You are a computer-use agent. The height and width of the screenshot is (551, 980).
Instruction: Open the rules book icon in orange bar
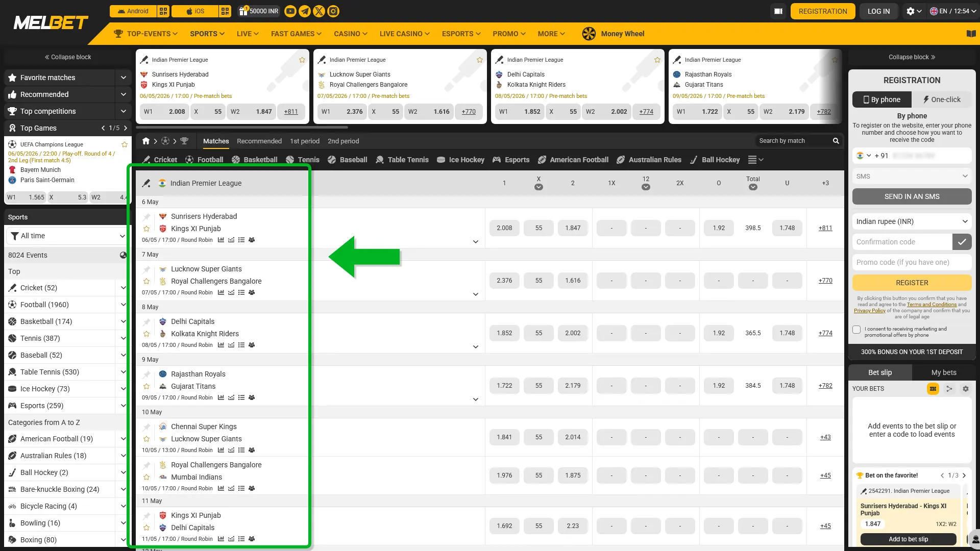point(971,34)
